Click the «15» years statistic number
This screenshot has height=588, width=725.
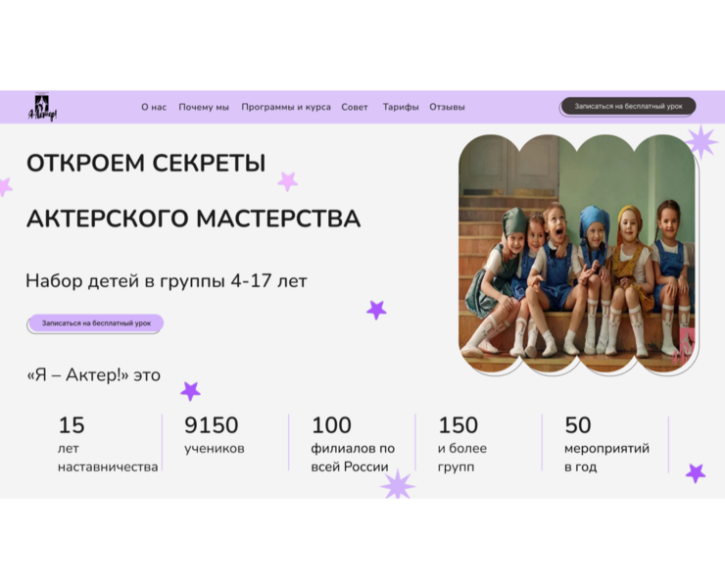click(x=72, y=424)
